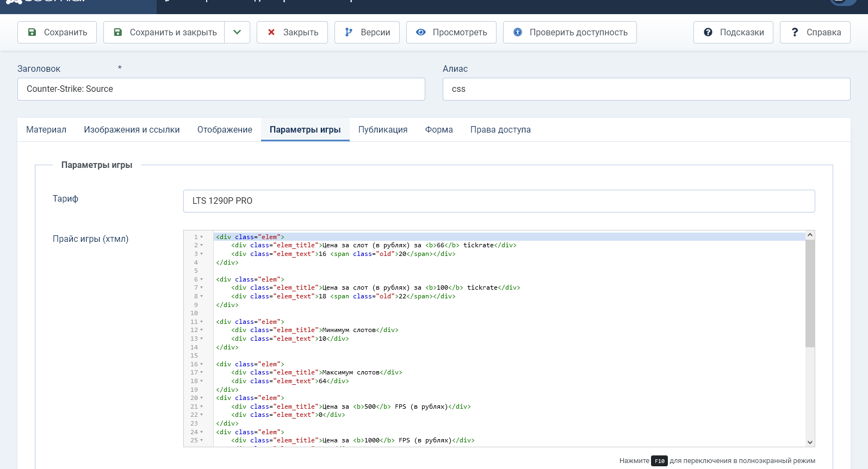Fold the code block at line 6

202,279
